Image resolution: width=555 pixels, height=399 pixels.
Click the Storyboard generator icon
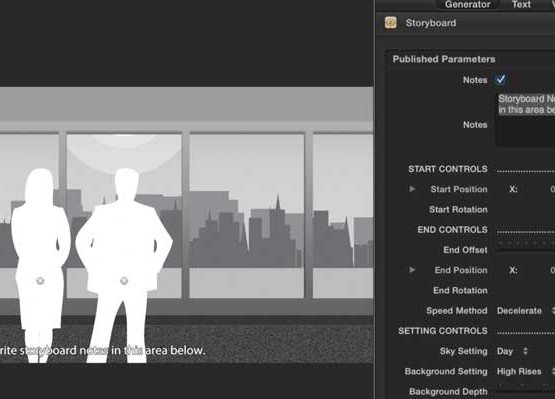pyautogui.click(x=391, y=23)
